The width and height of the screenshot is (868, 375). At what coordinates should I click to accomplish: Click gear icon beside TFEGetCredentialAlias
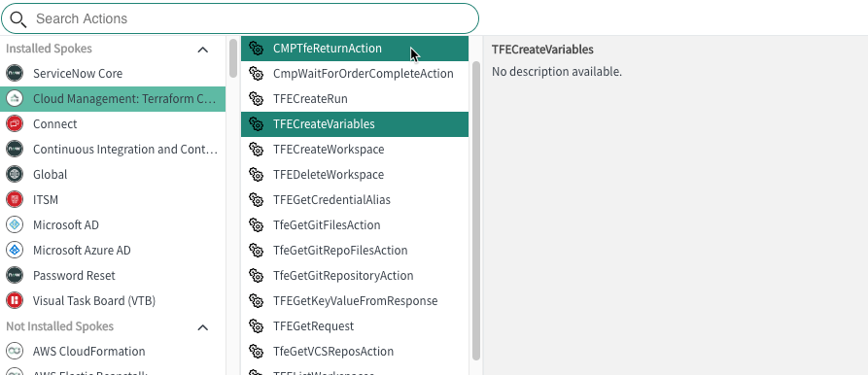pyautogui.click(x=256, y=200)
